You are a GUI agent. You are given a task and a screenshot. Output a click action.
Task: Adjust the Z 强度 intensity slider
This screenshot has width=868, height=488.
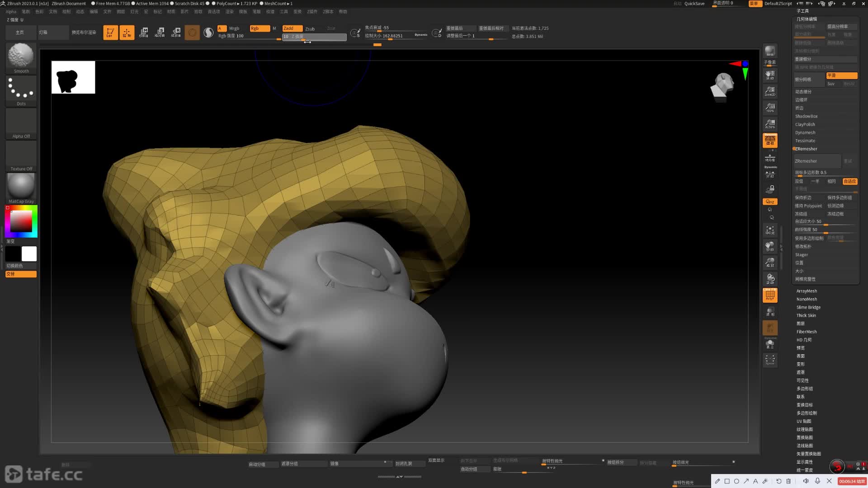coord(314,37)
